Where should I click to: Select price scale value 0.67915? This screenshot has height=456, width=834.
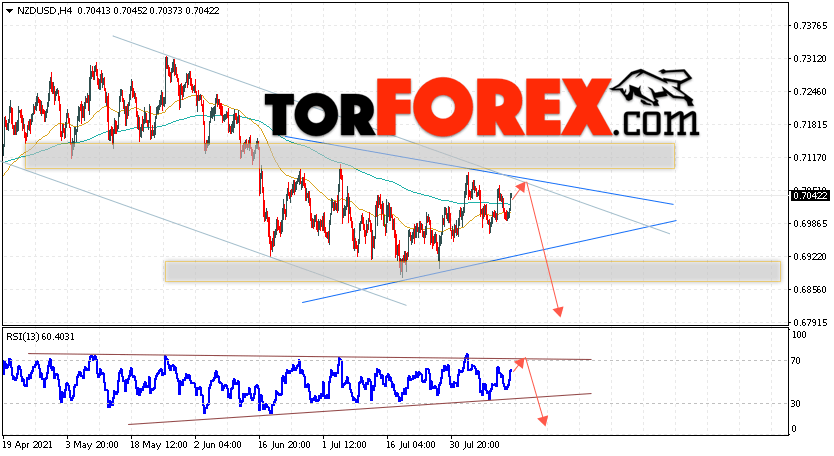tap(810, 322)
